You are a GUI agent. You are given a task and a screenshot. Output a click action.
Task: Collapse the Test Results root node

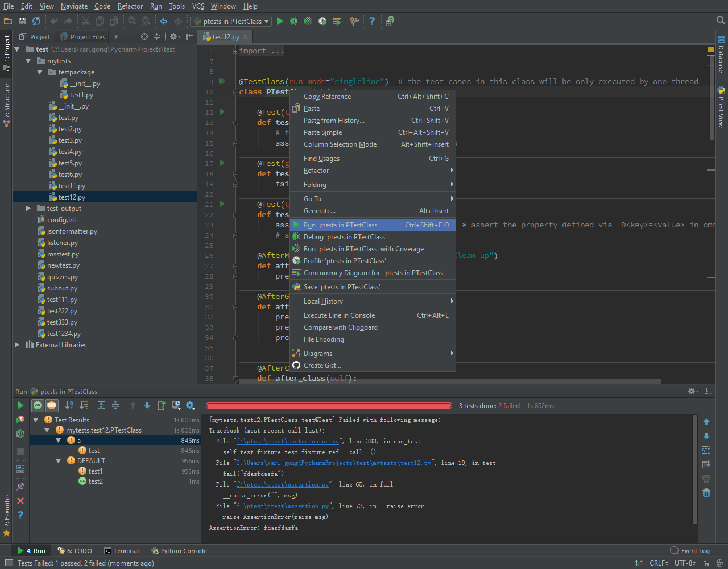(36, 420)
